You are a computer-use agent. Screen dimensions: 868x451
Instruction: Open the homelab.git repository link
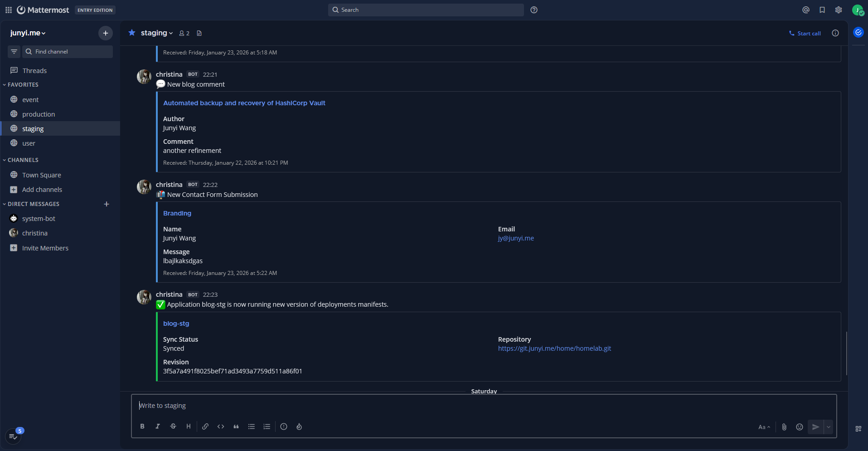(x=554, y=348)
